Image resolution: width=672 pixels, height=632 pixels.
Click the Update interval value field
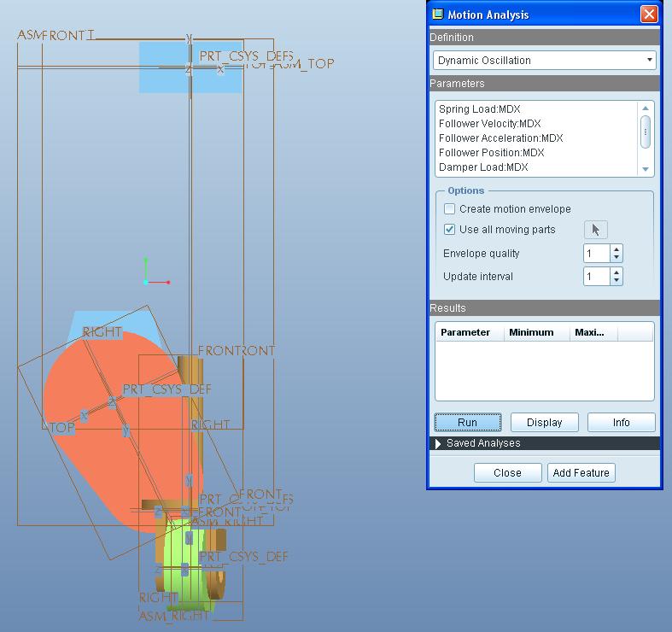(x=597, y=277)
